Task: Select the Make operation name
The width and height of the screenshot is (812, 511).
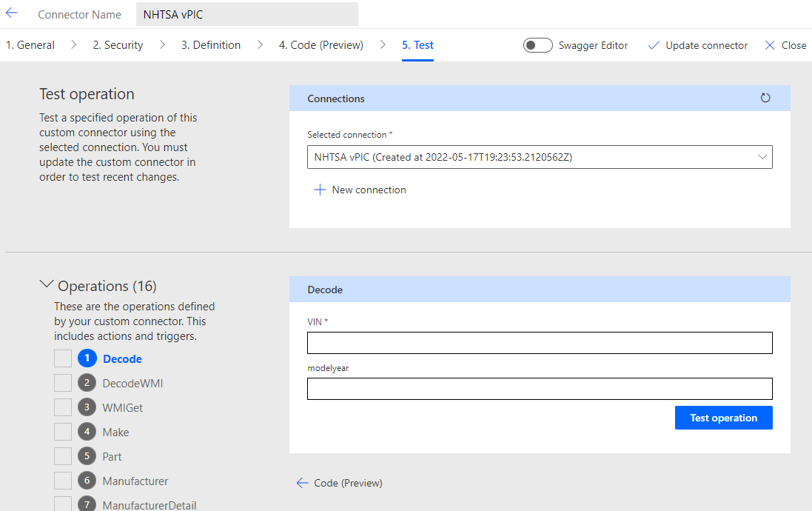Action: 115,432
